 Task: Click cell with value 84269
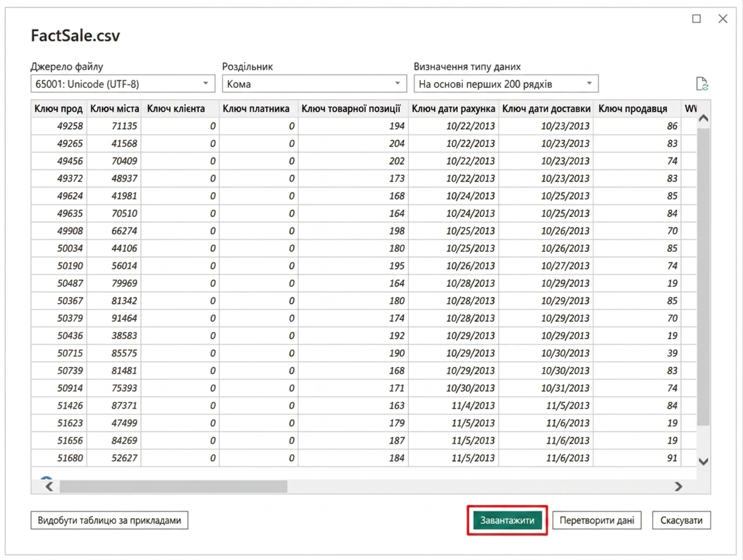114,441
